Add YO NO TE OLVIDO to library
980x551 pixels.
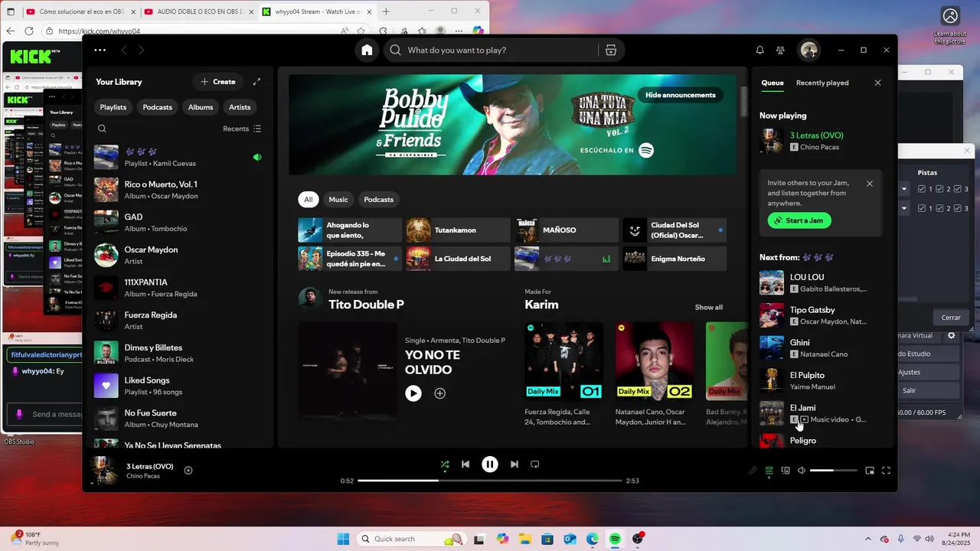click(x=440, y=393)
